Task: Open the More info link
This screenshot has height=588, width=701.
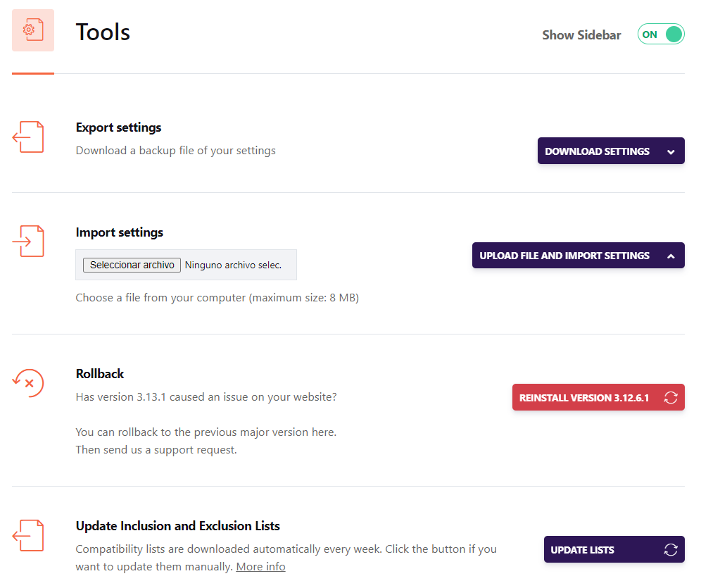Action: (x=260, y=567)
